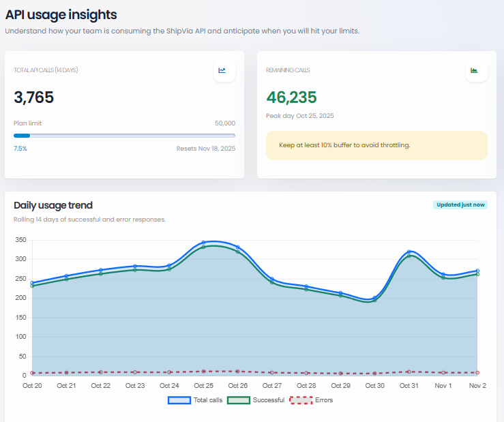Click the 'API usage insights' heading
504x422 pixels.
[x=61, y=14]
